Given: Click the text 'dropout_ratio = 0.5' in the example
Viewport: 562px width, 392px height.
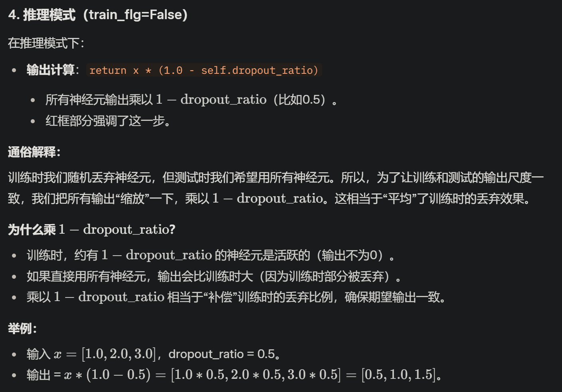Looking at the screenshot, I should coord(222,354).
